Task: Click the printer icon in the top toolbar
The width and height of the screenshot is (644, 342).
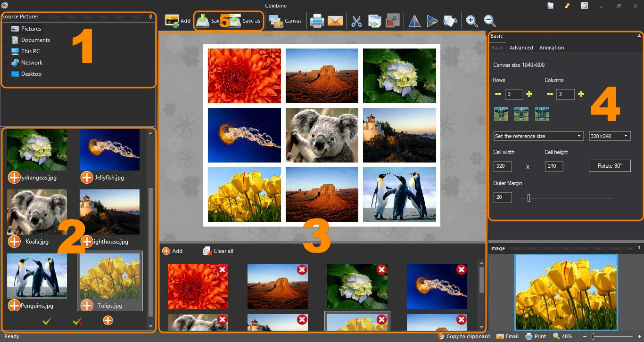Action: (317, 21)
